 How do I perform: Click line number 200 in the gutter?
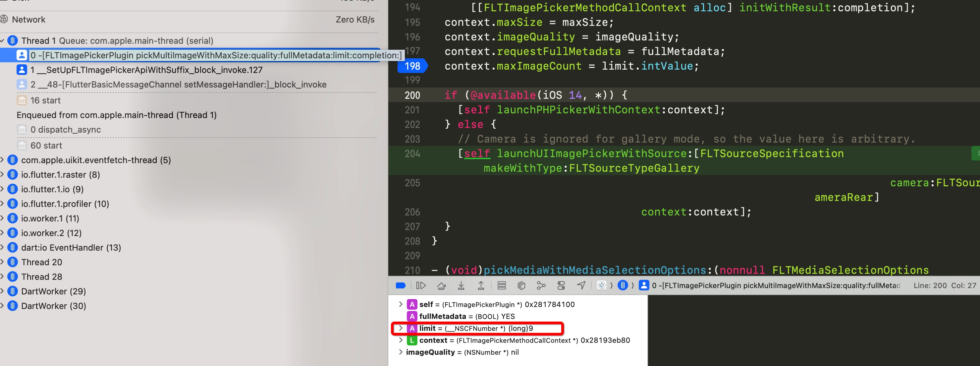tap(412, 95)
